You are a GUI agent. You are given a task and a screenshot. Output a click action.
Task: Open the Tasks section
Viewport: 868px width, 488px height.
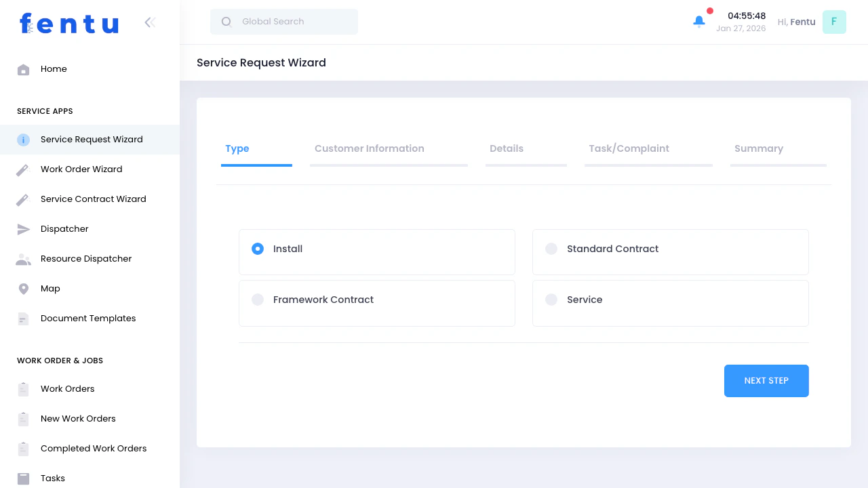52,478
